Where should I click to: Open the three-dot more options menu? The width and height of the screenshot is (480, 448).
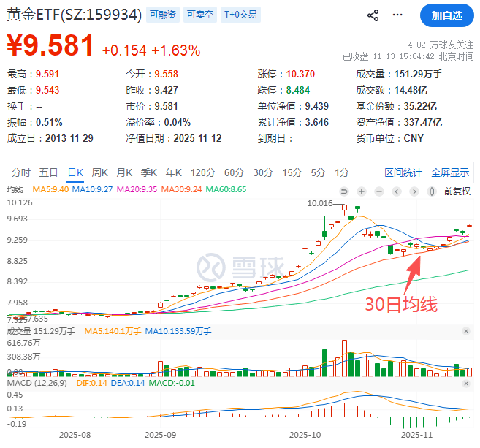(397, 15)
